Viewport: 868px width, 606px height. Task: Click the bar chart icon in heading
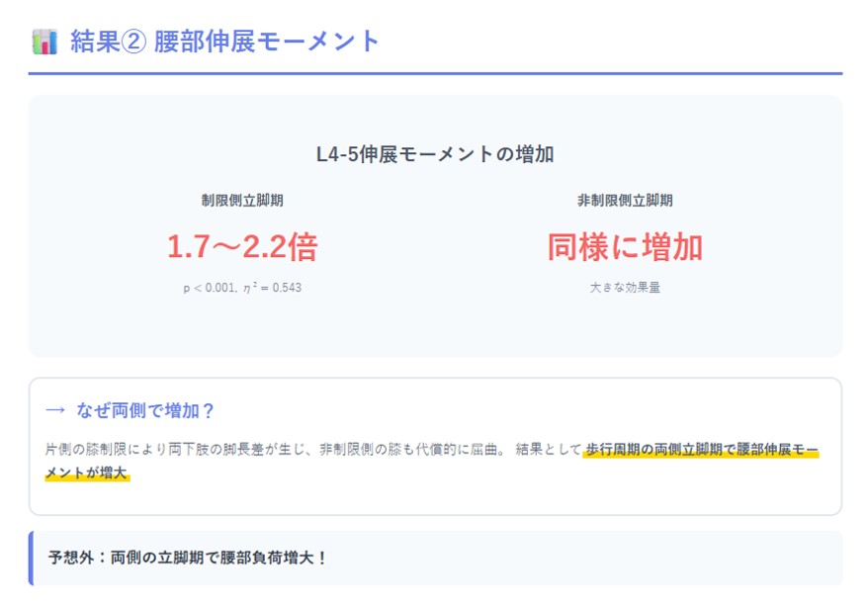tap(44, 42)
